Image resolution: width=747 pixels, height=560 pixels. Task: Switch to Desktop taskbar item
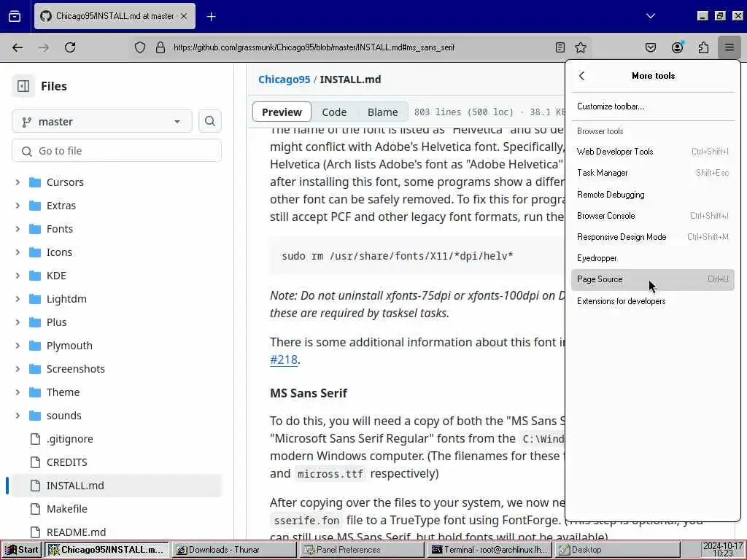point(617,550)
